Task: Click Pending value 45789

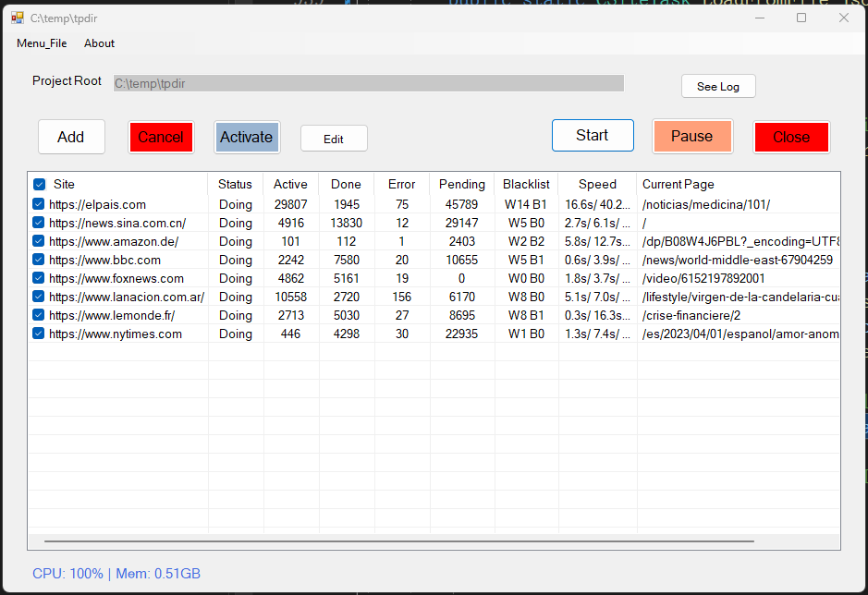Action: [461, 205]
